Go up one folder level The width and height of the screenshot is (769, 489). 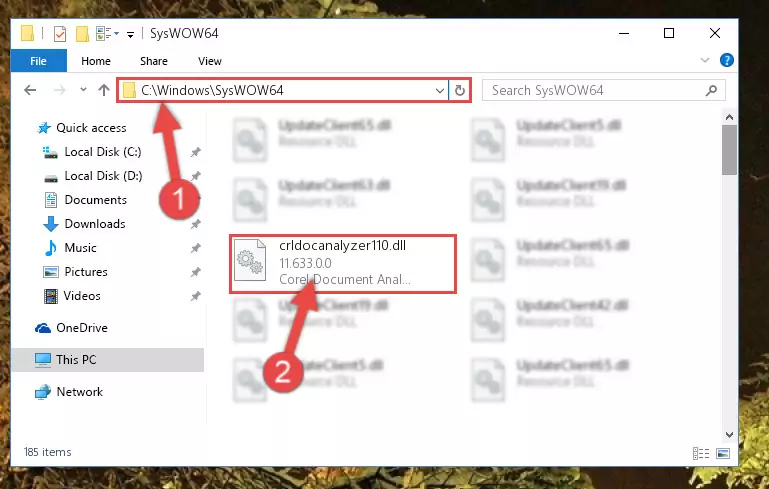[x=103, y=90]
